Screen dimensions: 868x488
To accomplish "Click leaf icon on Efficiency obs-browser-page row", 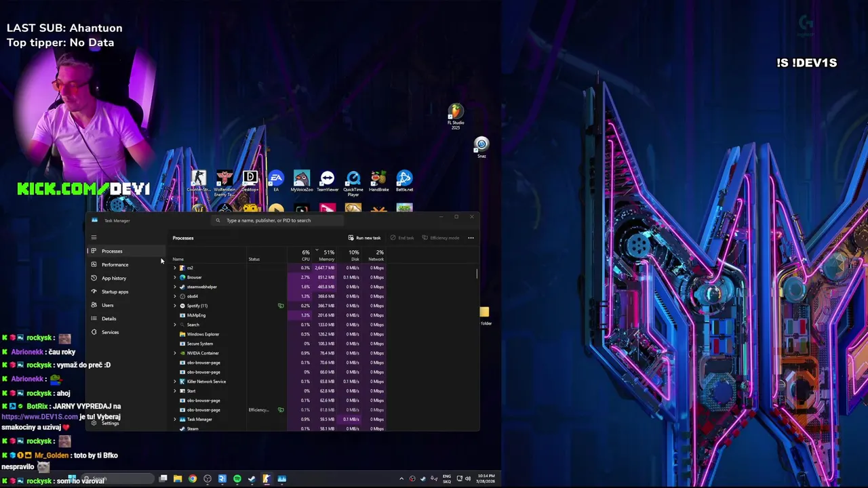I will pyautogui.click(x=281, y=410).
